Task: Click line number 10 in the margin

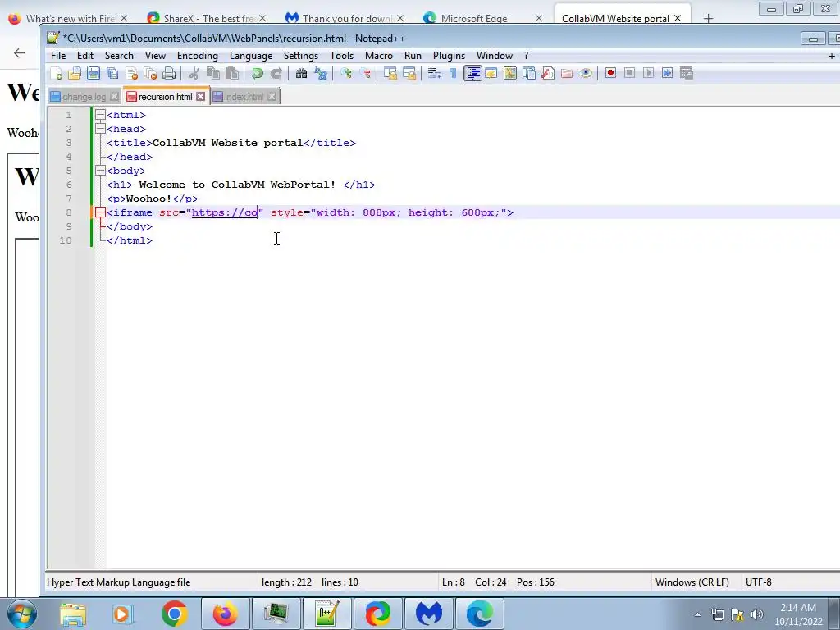Action: (x=66, y=240)
